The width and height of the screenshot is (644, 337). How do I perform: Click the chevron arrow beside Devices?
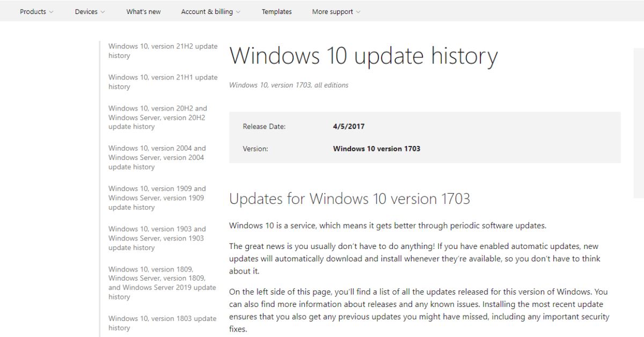coord(103,12)
